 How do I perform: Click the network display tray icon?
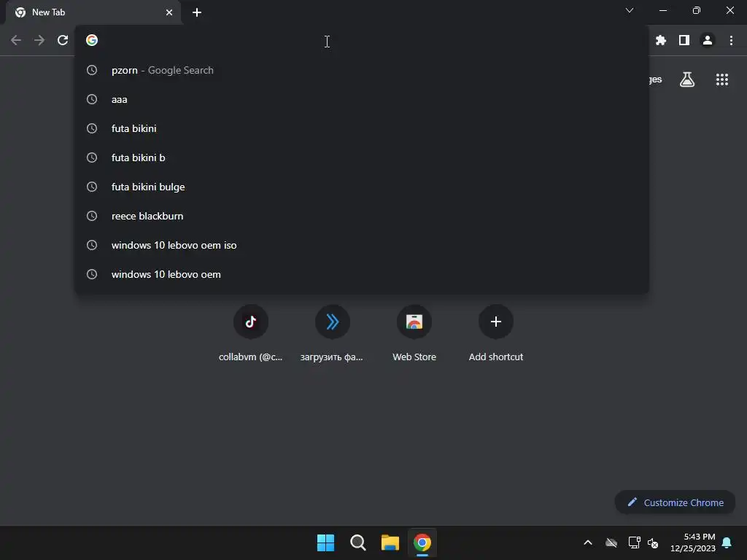click(x=634, y=542)
